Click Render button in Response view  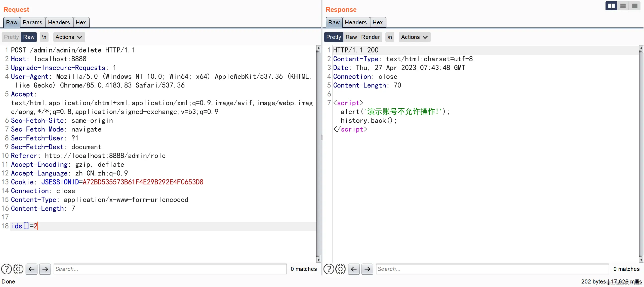pyautogui.click(x=371, y=37)
